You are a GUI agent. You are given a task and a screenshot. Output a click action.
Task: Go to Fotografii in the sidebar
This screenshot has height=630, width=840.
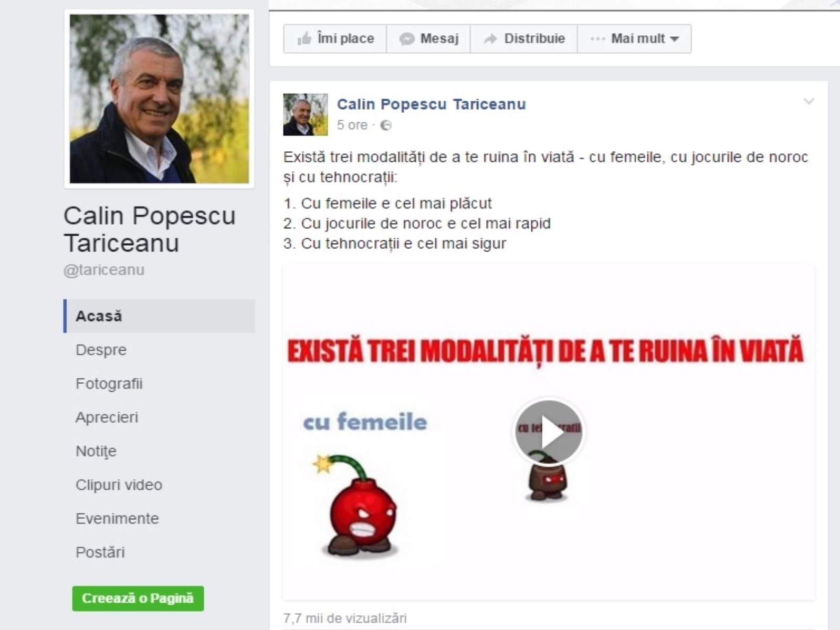click(109, 384)
